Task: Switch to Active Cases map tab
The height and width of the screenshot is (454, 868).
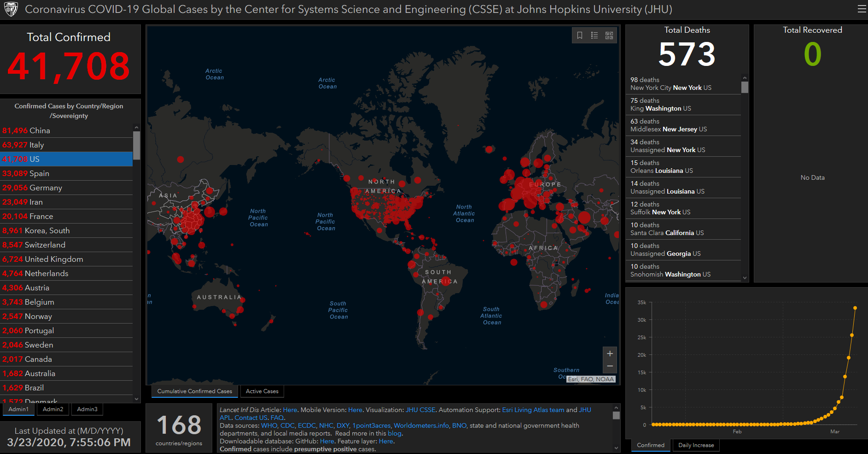Action: coord(262,391)
